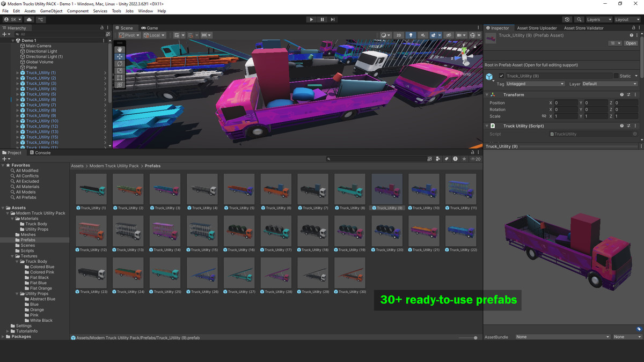644x362 pixels.
Task: Open the File menu
Action: point(5,11)
